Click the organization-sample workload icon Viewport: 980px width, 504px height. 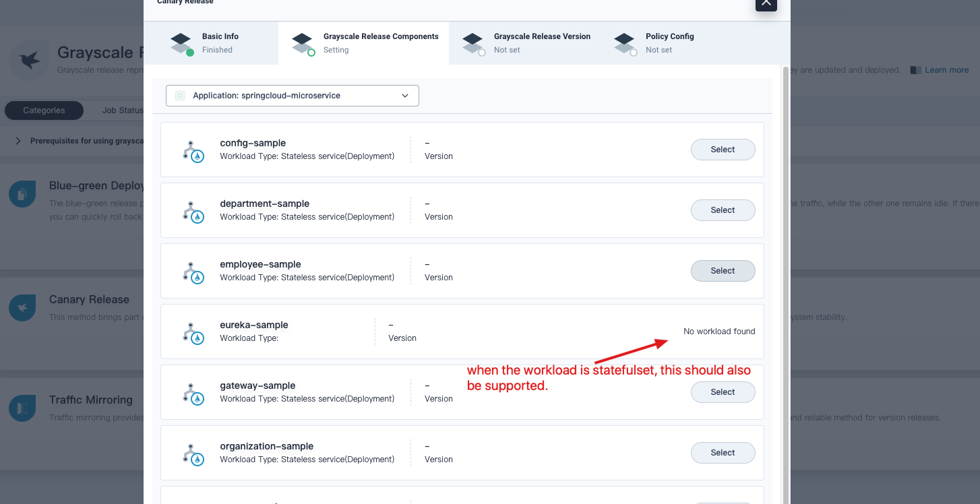(x=195, y=452)
